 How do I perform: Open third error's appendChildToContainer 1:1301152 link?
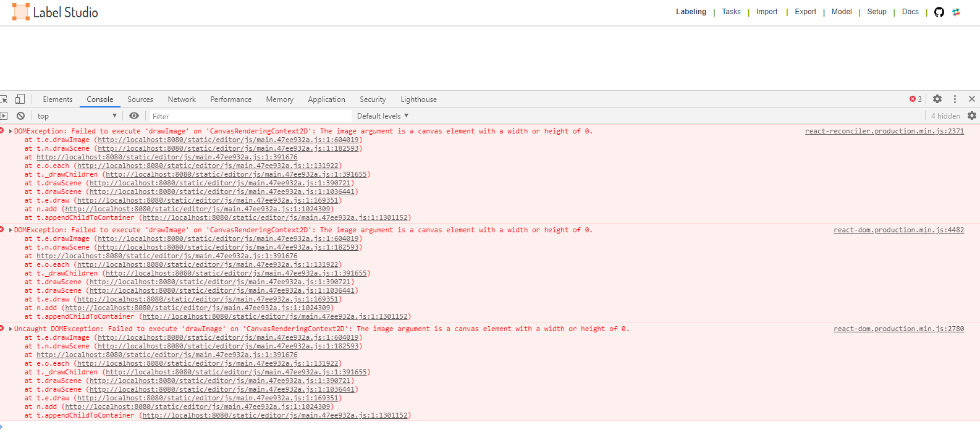pyautogui.click(x=275, y=415)
